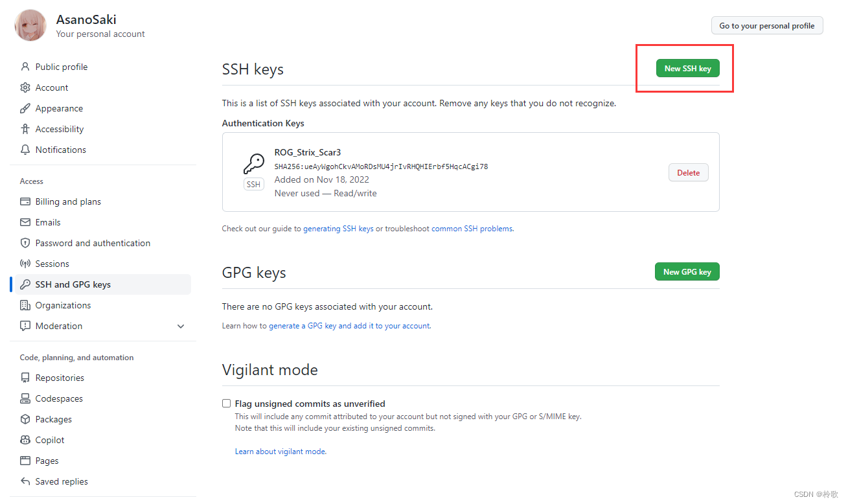Open the generating SSH keys guide link
This screenshot has width=848, height=504.
pos(338,229)
